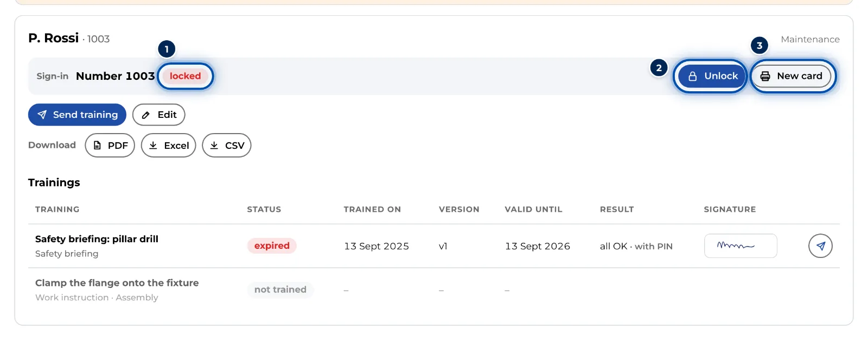Open the signature thumbnail for pillar drill

[741, 246]
